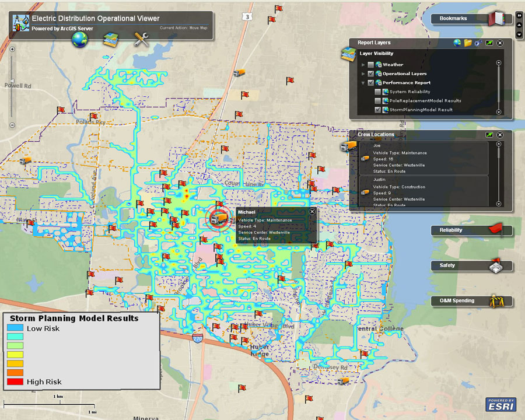
Task: Click the zoom-out minus on map slider
Action: pyautogui.click(x=12, y=125)
